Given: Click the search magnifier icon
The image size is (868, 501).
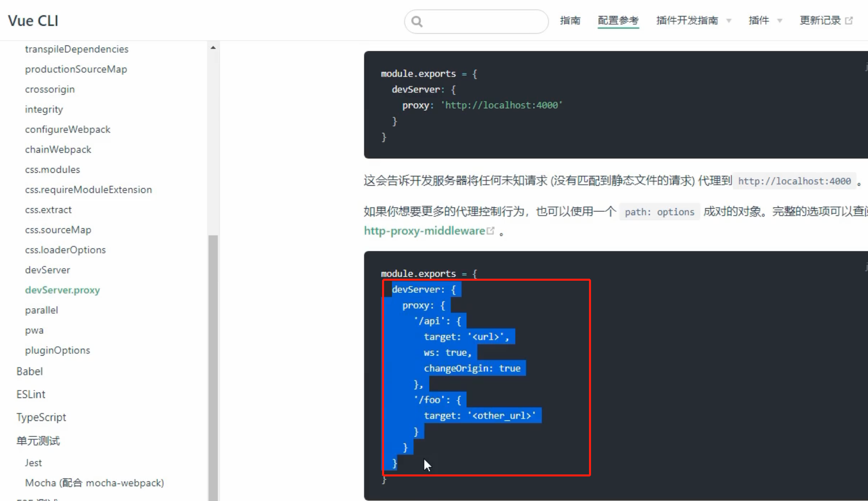Looking at the screenshot, I should 417,21.
